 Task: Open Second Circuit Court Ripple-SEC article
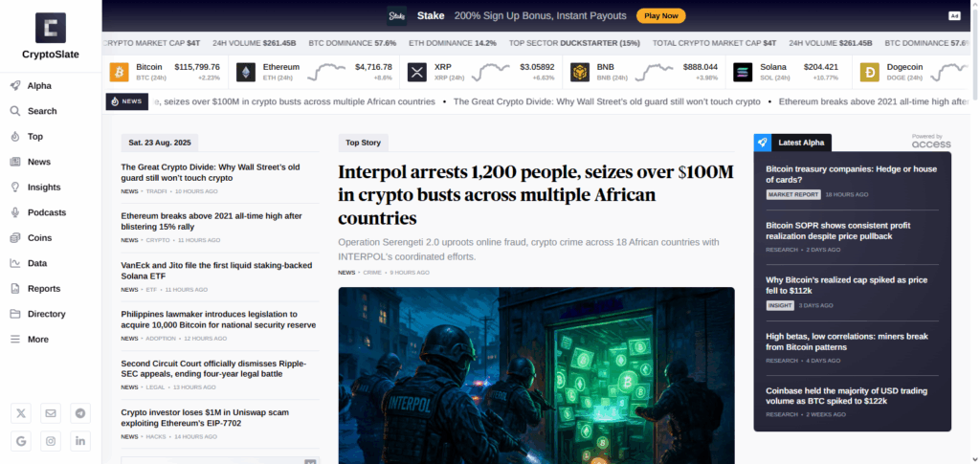(x=213, y=368)
